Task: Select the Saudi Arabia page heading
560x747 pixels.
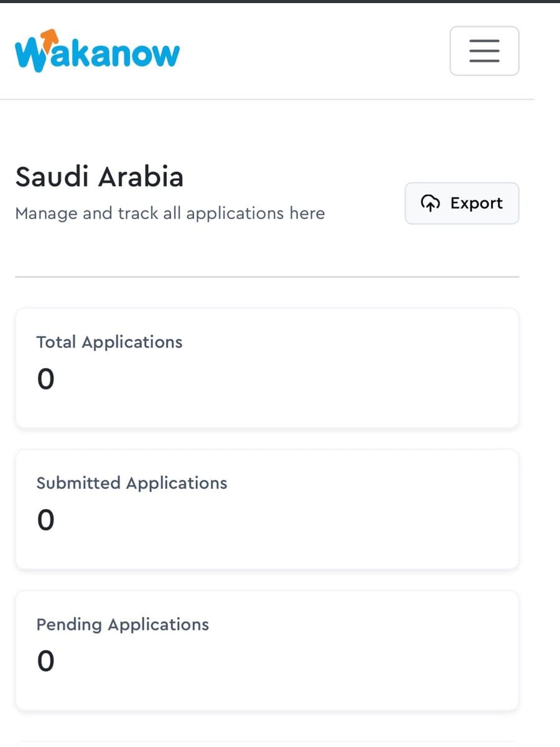Action: [100, 177]
